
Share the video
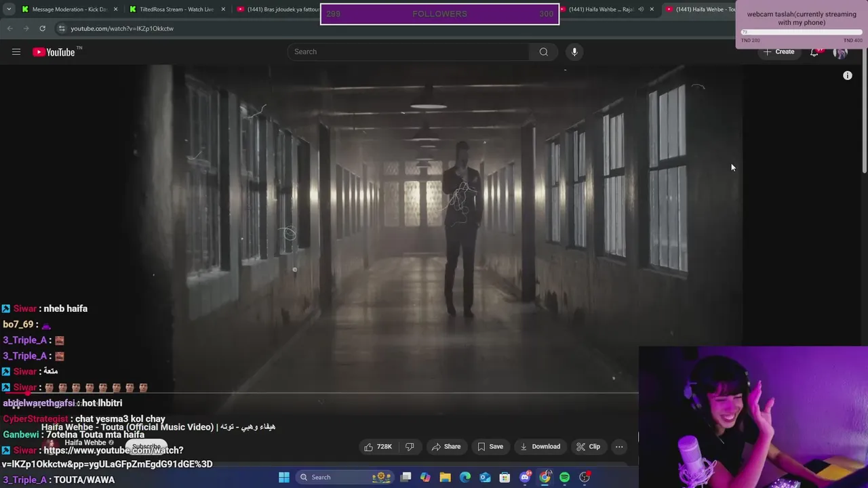point(446,447)
